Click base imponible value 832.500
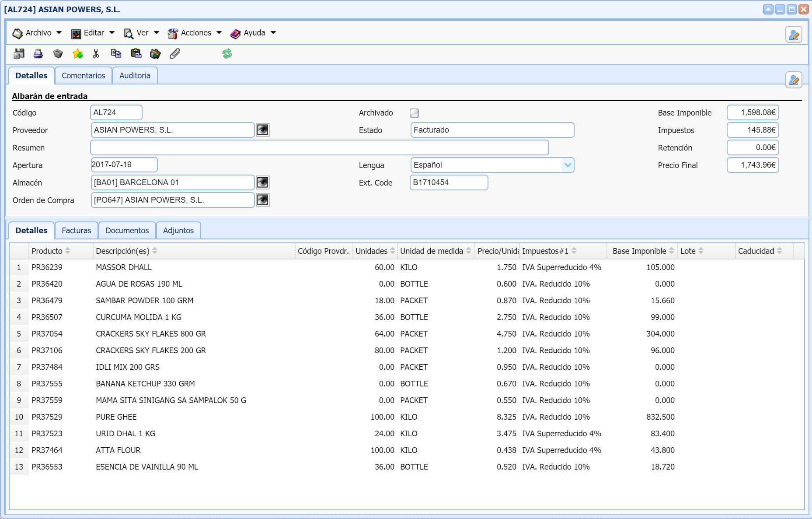 coord(660,417)
